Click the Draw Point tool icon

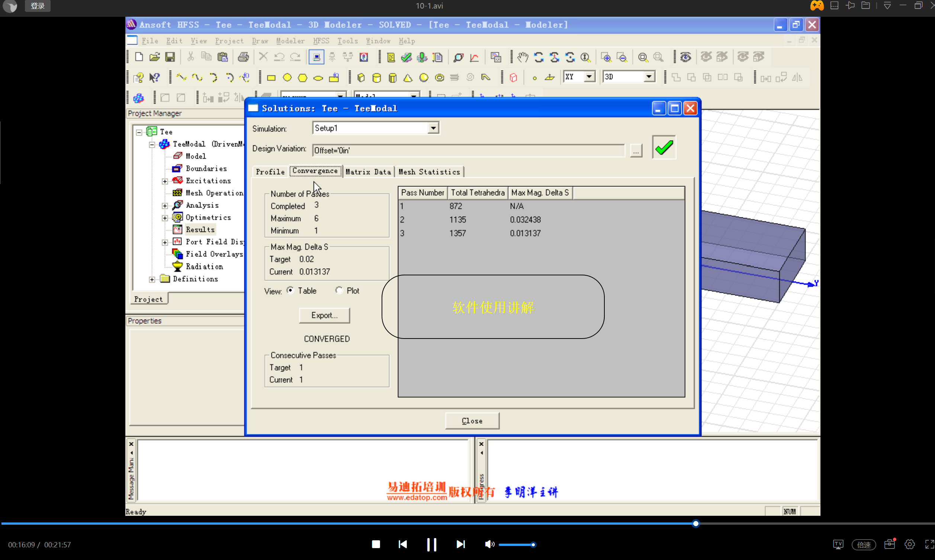click(534, 78)
